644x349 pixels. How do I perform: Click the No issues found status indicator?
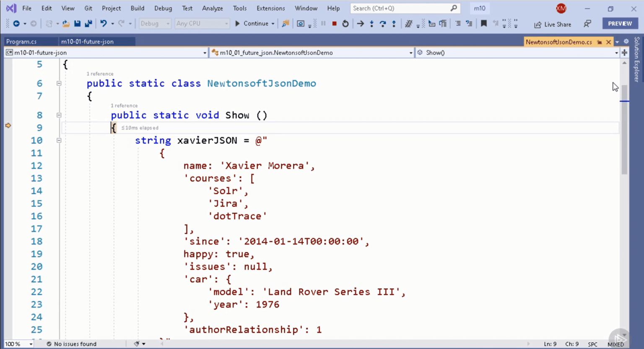[x=71, y=344]
